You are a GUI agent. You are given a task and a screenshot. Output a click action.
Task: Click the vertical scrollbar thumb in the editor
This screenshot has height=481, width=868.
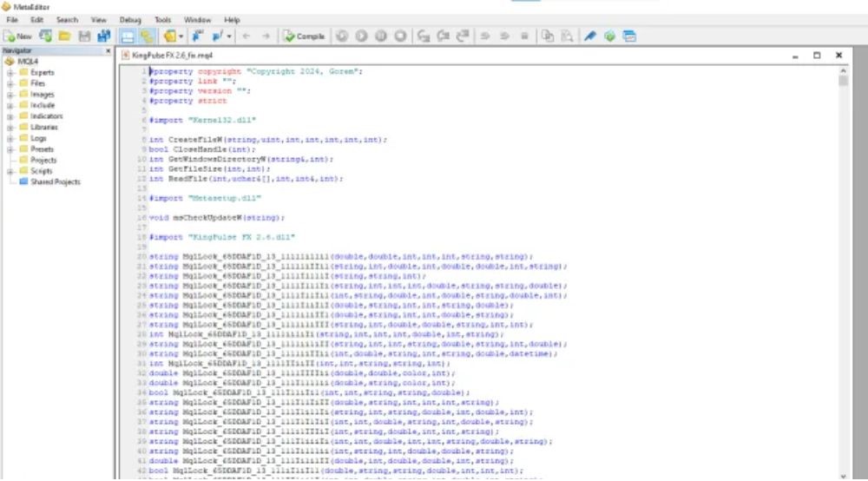(843, 82)
